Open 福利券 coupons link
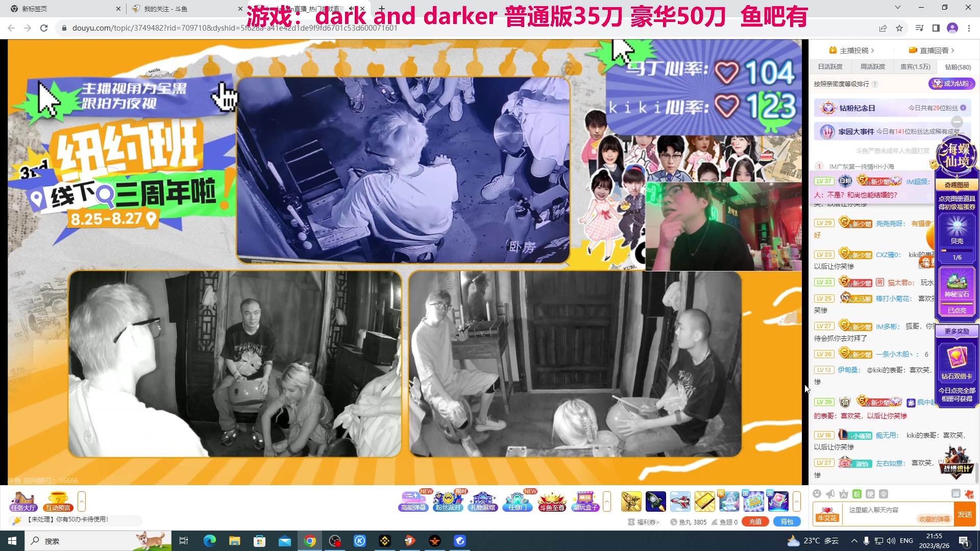Viewport: 980px width, 551px height. (644, 522)
